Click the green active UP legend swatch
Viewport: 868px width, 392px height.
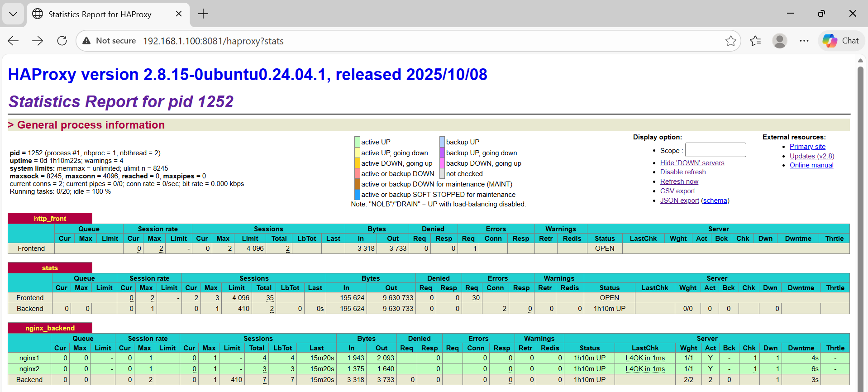pos(357,142)
